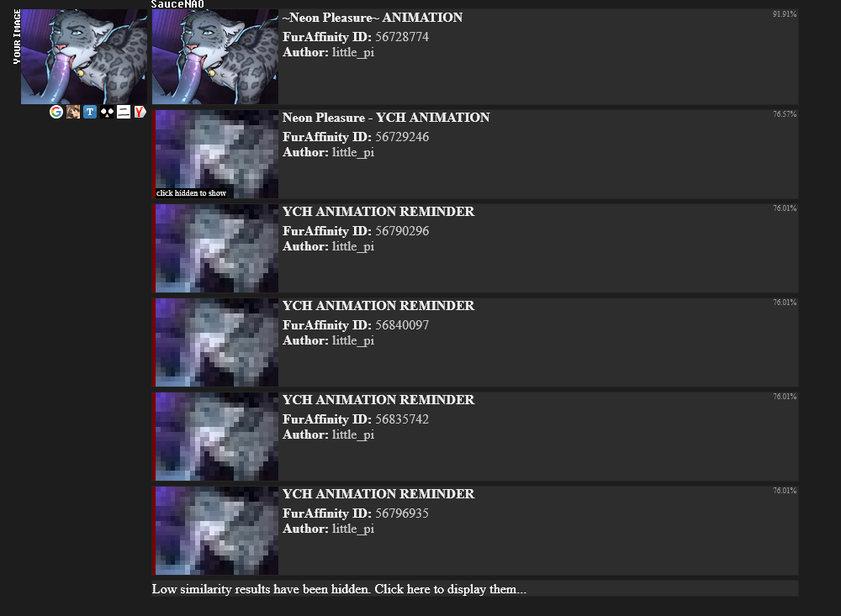The width and height of the screenshot is (841, 616).
Task: Reveal hidden thumbnail for ID 56840097
Action: coord(215,342)
